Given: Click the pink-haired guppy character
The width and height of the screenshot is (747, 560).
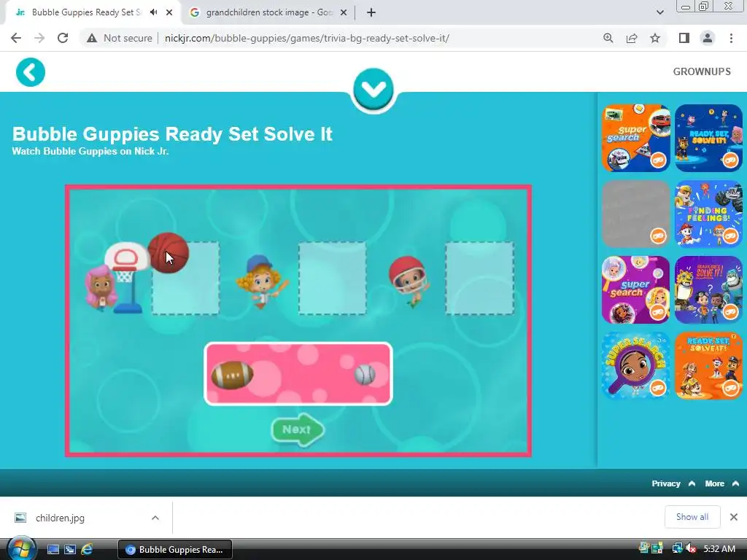Looking at the screenshot, I should click(101, 287).
